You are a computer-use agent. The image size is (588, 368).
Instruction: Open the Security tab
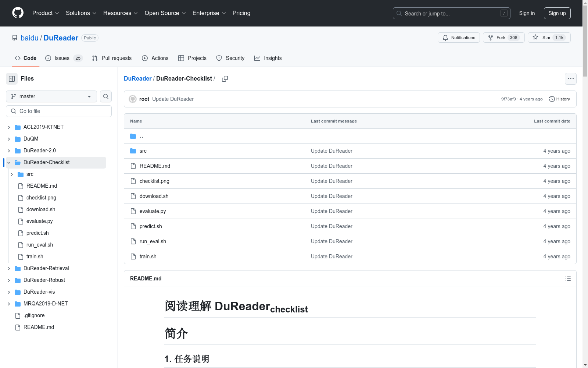point(230,58)
